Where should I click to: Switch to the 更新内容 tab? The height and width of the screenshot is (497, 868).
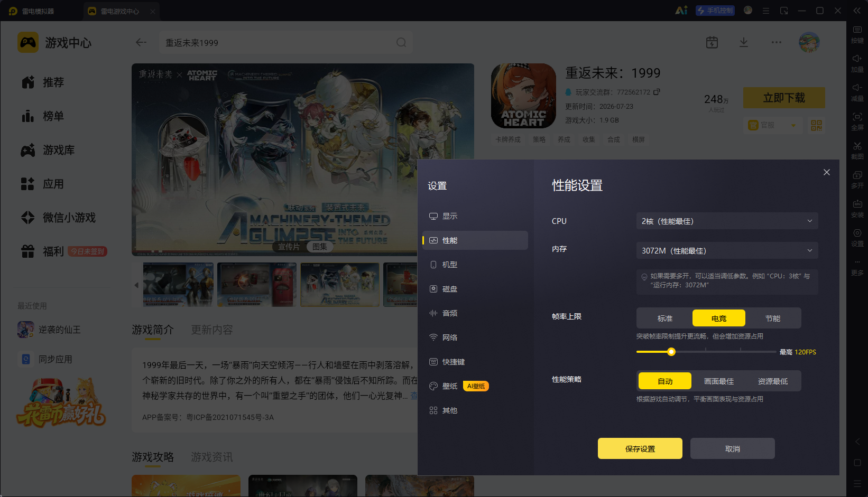(211, 330)
